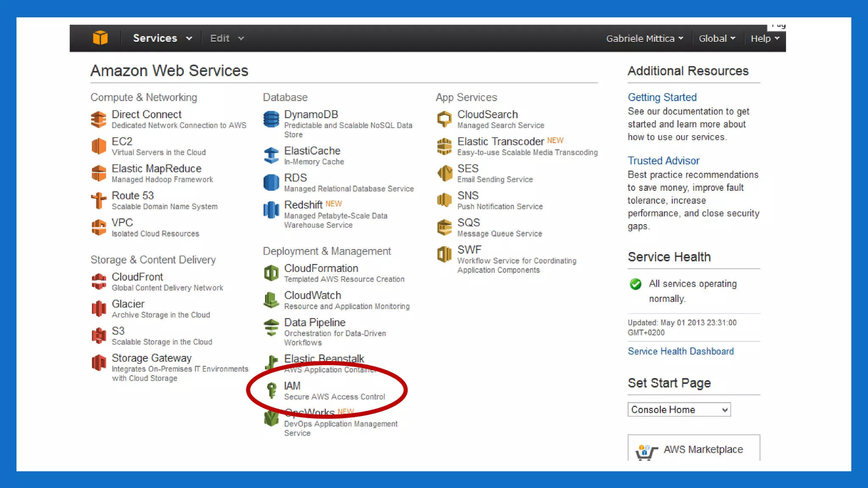Open the Direct Connect service icon
The height and width of the screenshot is (488, 868).
(x=99, y=119)
